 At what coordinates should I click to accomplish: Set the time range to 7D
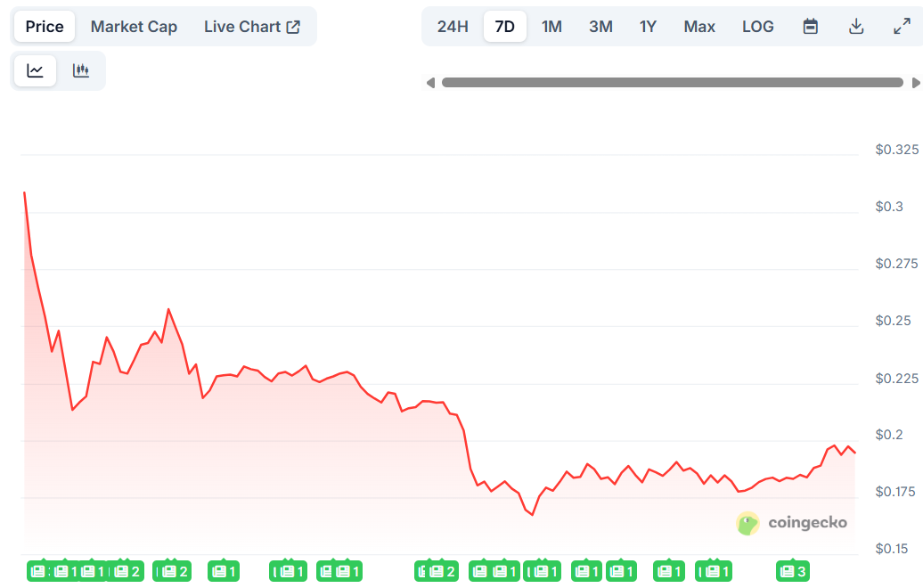point(505,27)
